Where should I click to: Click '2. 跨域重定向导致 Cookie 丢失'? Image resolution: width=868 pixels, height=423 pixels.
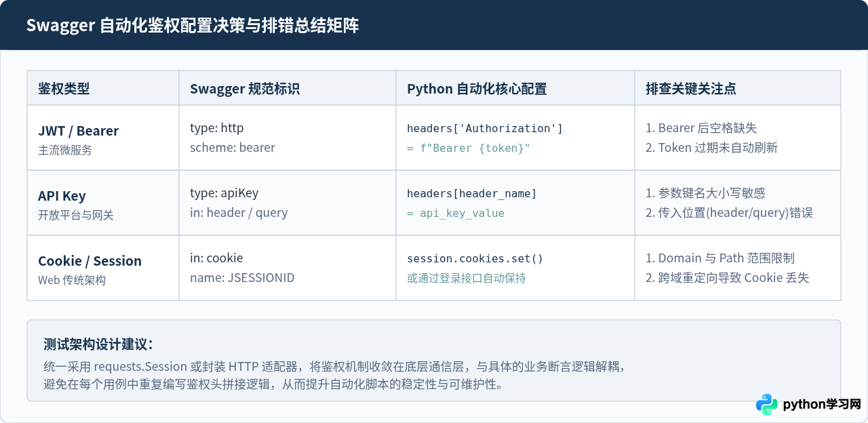pos(728,277)
